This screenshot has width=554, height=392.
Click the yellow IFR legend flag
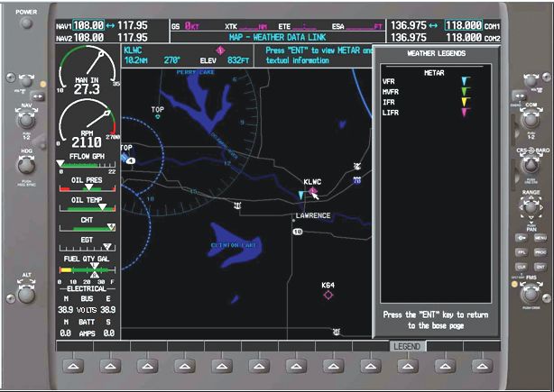[466, 102]
